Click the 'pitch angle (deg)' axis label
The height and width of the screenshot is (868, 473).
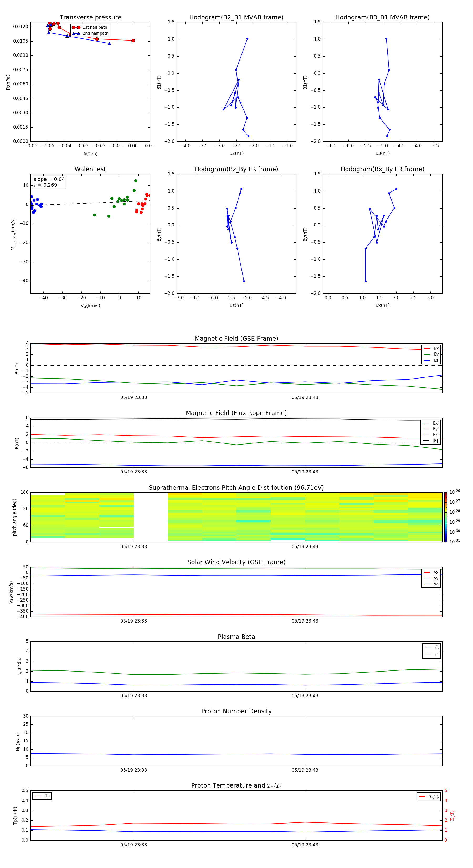click(14, 517)
